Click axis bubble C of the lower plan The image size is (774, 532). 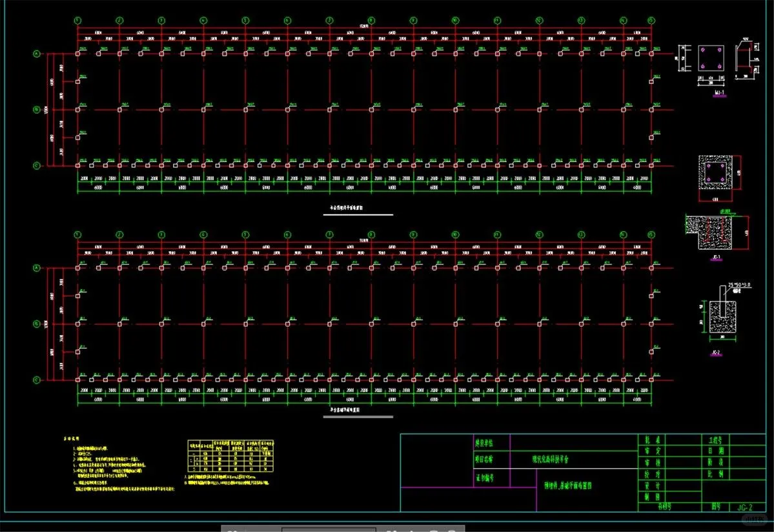37,380
